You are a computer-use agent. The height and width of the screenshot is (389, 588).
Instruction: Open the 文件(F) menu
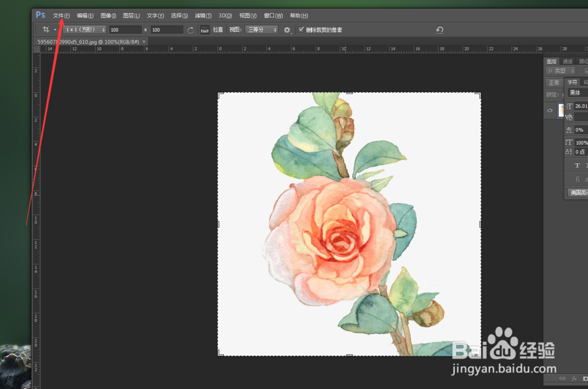(61, 15)
